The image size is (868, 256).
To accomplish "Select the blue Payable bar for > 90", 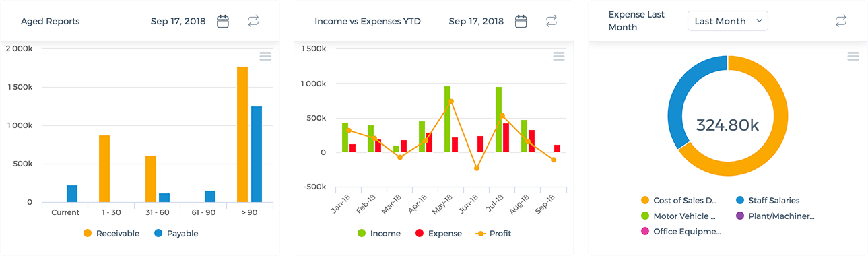I will click(x=256, y=154).
